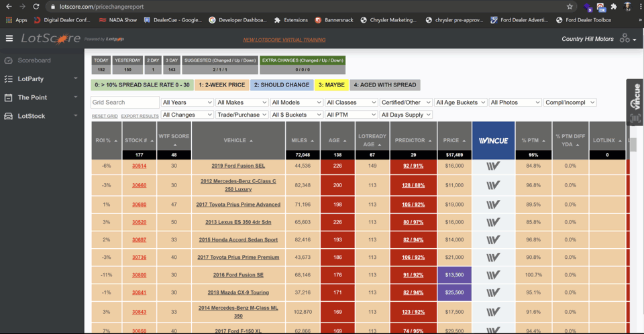The image size is (644, 334).
Task: Open vAuto icon for 2012 Mercedes-Benz C-Class row
Action: point(493,185)
